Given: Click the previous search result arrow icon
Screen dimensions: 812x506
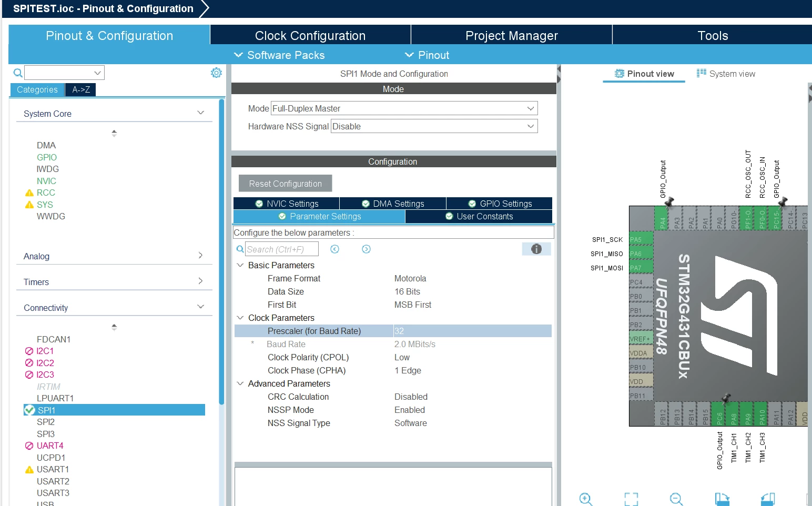Looking at the screenshot, I should point(335,249).
